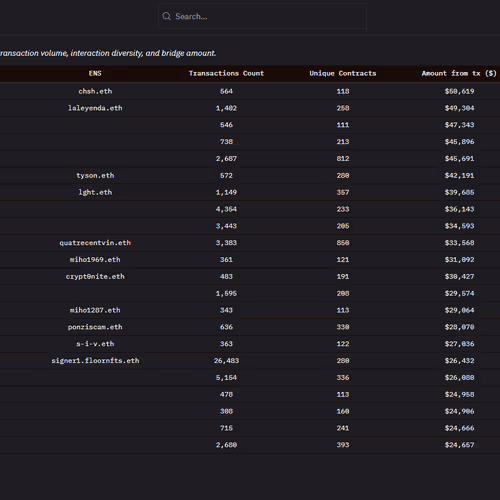Click the 241 unique contracts value
The width and height of the screenshot is (500, 500).
[x=343, y=428]
